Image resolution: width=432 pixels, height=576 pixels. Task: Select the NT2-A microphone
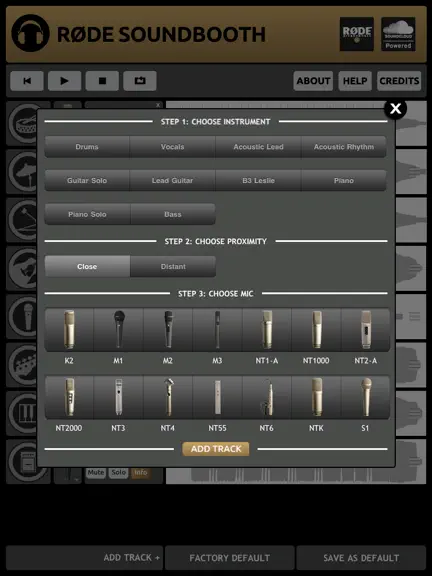(x=366, y=330)
